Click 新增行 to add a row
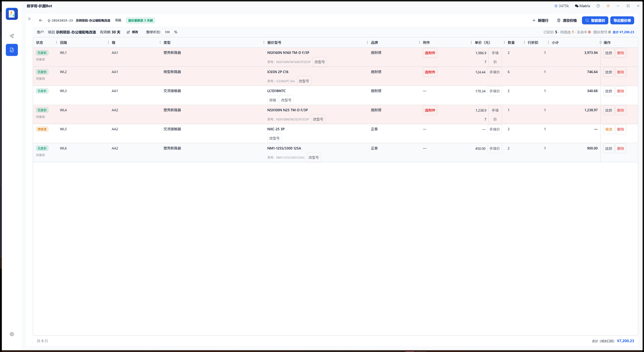Screen dimensions: 644x352 click(x=540, y=20)
